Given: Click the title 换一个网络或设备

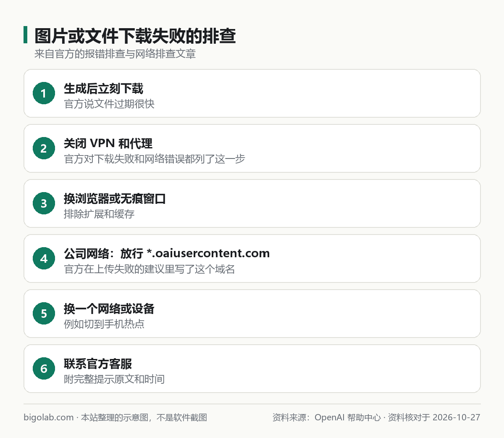Looking at the screenshot, I should pyautogui.click(x=109, y=309).
